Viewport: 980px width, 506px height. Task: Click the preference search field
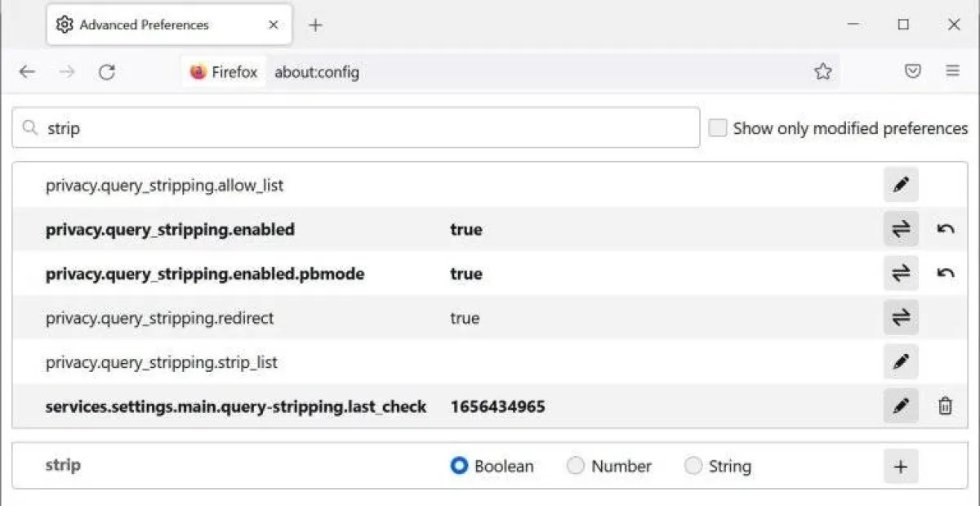pos(367,128)
